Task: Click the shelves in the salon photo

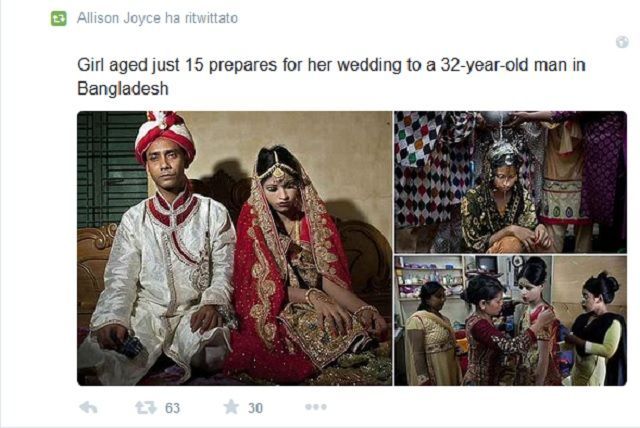Action: tap(431, 277)
